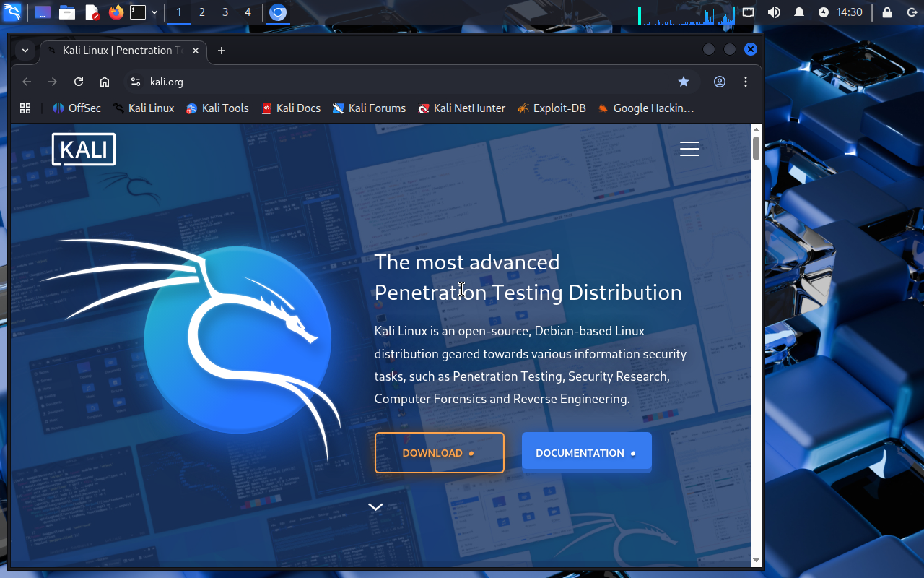This screenshot has width=924, height=578.
Task: Click the bookmark star icon
Action: click(684, 82)
